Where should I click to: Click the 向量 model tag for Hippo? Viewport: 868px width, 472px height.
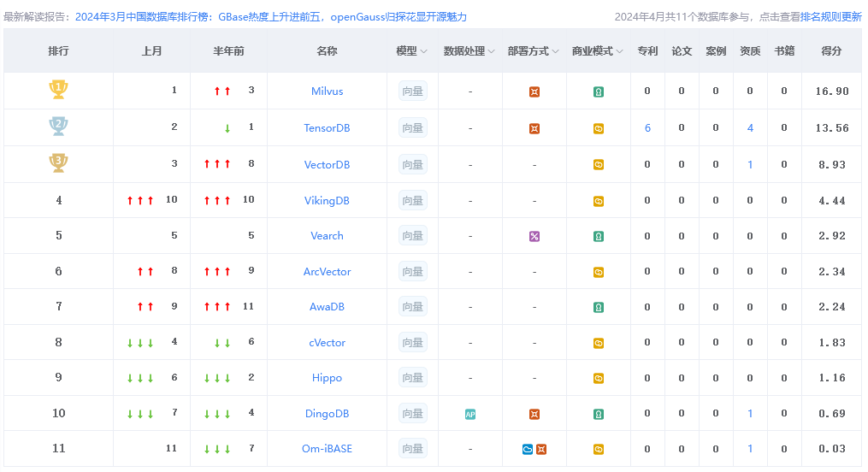[x=413, y=378]
